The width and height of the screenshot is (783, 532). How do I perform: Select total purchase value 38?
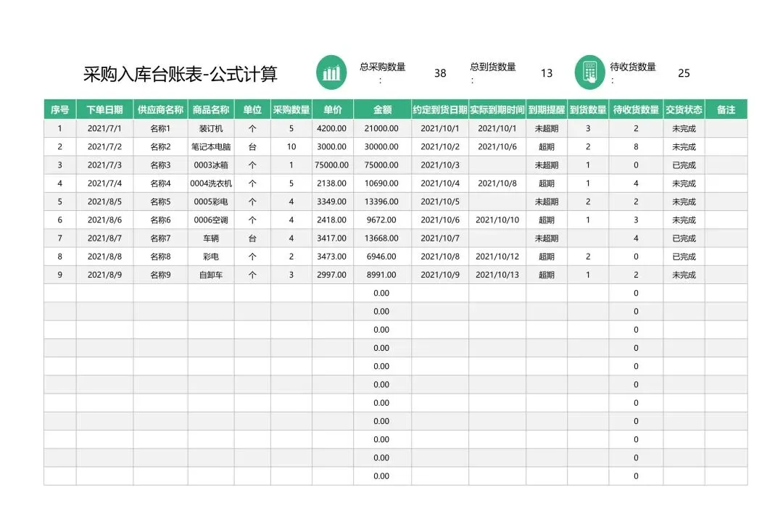click(440, 73)
